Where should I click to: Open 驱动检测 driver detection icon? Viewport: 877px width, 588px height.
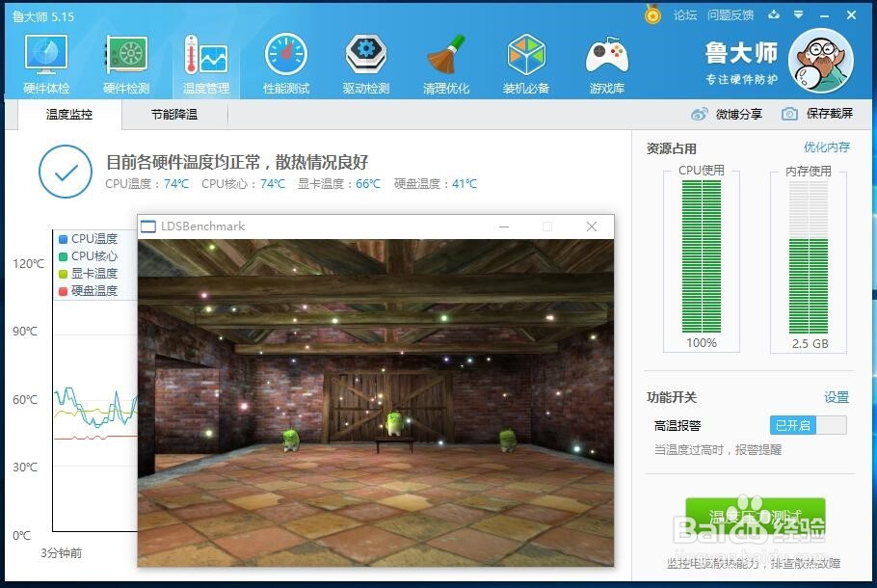click(366, 63)
